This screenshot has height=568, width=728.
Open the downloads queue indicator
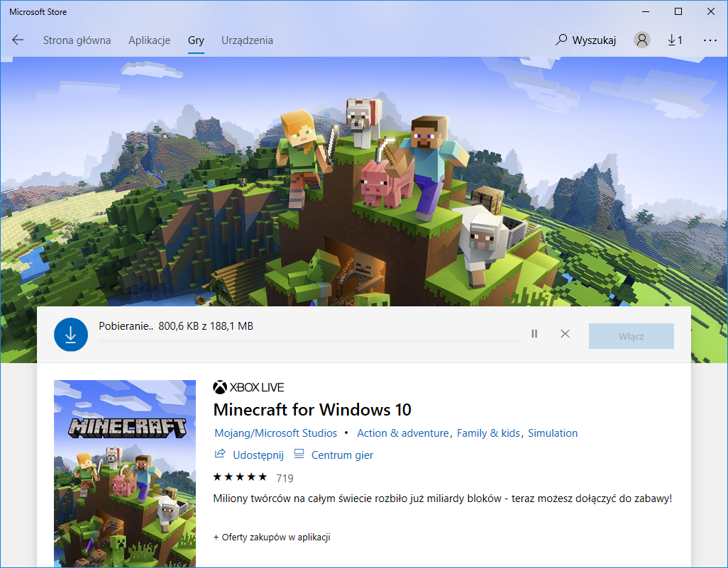[675, 40]
